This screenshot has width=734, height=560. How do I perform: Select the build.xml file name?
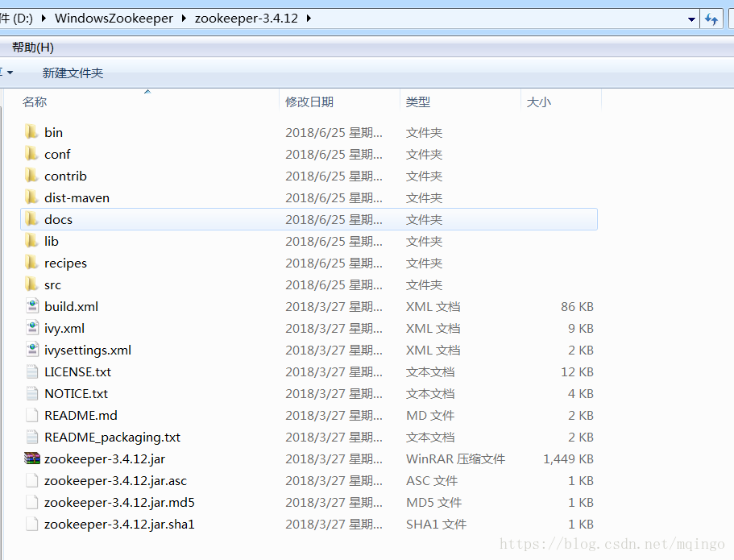tap(71, 307)
